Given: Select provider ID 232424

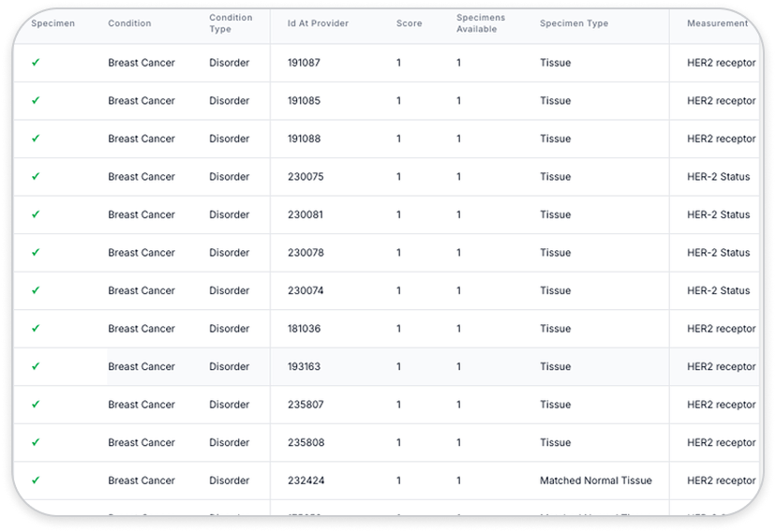Looking at the screenshot, I should click(306, 480).
